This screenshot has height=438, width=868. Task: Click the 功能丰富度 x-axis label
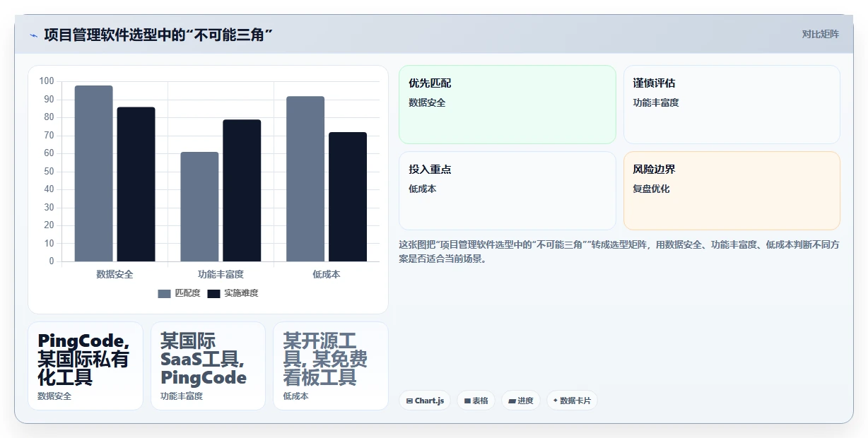[221, 274]
